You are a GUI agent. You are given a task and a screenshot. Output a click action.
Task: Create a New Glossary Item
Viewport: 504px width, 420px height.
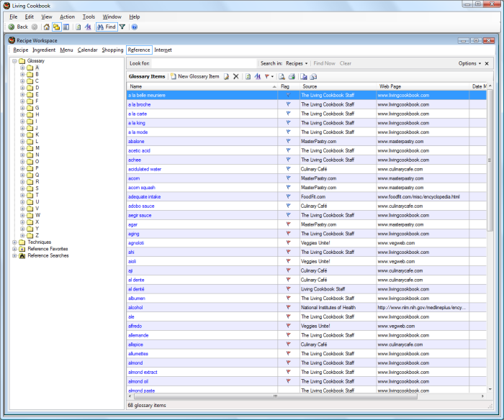tap(195, 76)
